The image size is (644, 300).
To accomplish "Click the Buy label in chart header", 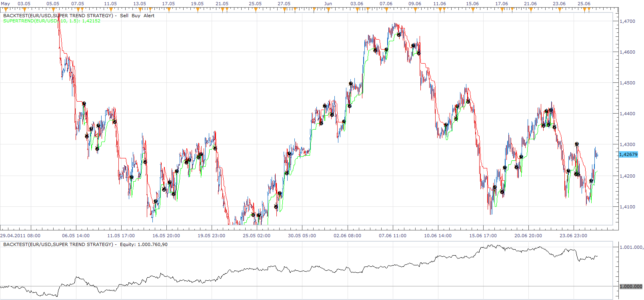I will 136,16.
